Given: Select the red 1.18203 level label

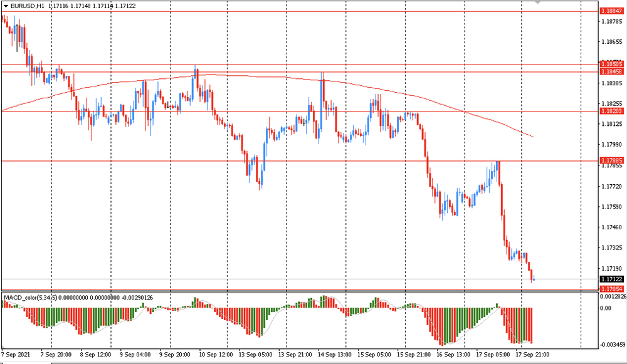Looking at the screenshot, I should click(x=612, y=111).
